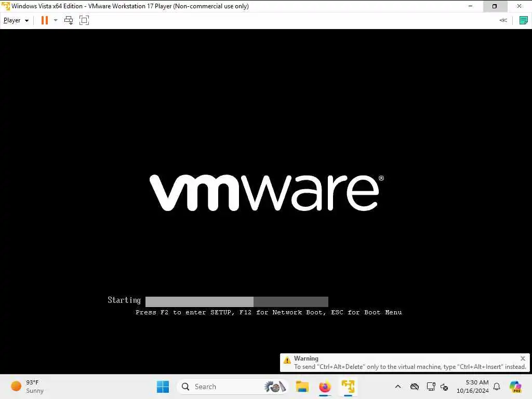Open the 93°F Sunny weather widget

pos(27,387)
